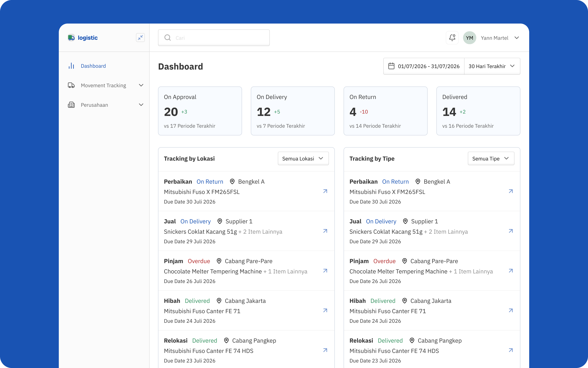The height and width of the screenshot is (368, 588).
Task: Select Movement Tracking menu item
Action: coord(103,85)
